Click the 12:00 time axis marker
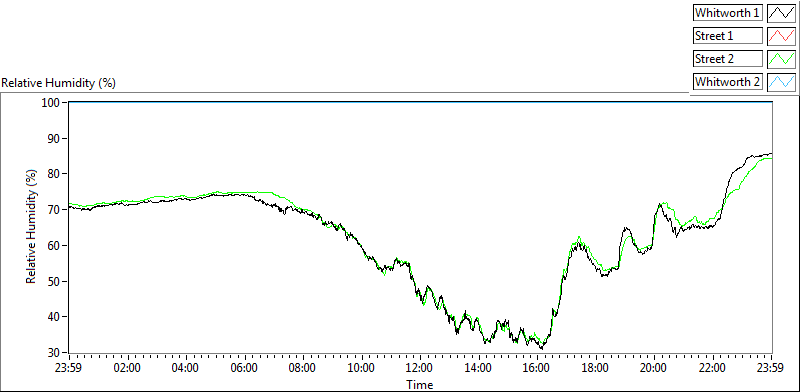Screen dimensions: 800x392 [420, 367]
